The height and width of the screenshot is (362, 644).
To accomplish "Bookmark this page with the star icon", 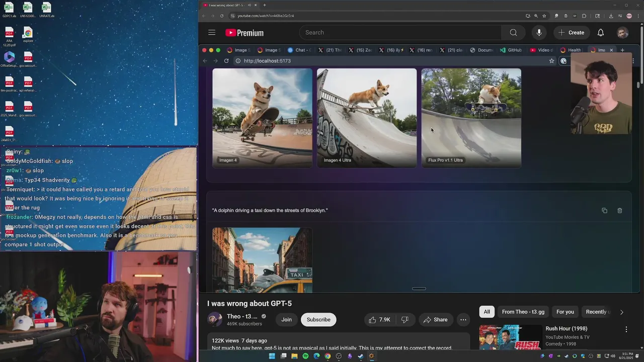I will coord(544,16).
